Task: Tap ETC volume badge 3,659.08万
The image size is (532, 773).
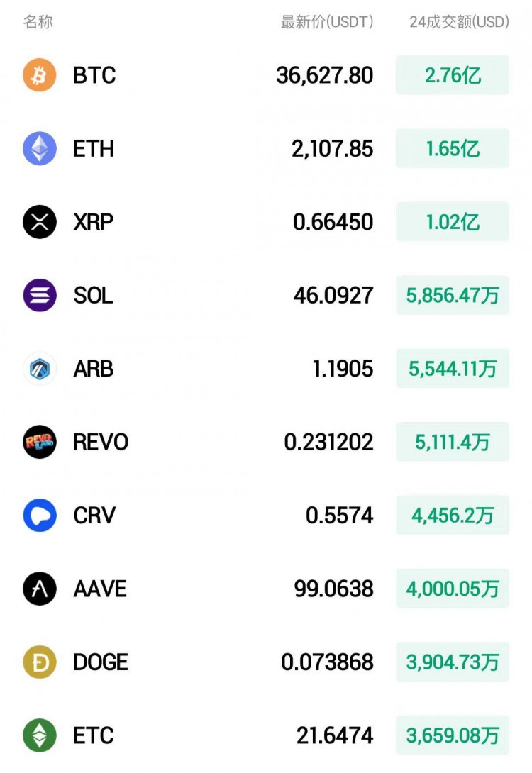Action: point(453,735)
